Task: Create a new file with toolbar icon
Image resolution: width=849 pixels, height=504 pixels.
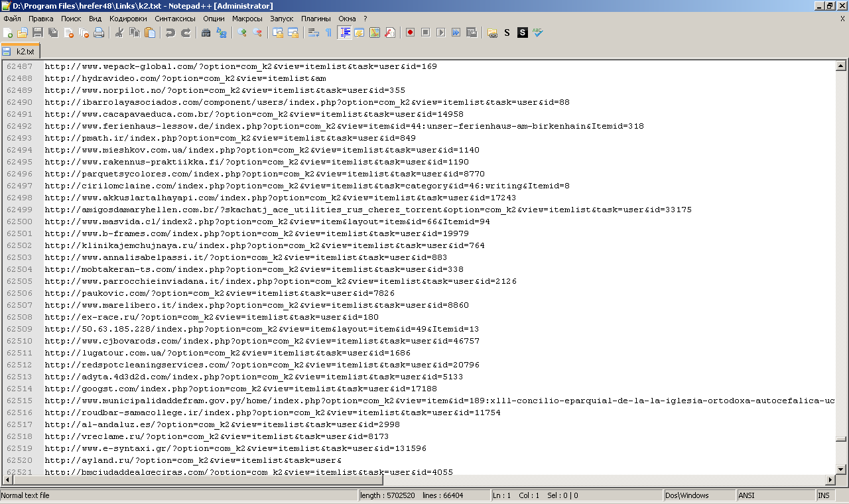Action: click(8, 32)
